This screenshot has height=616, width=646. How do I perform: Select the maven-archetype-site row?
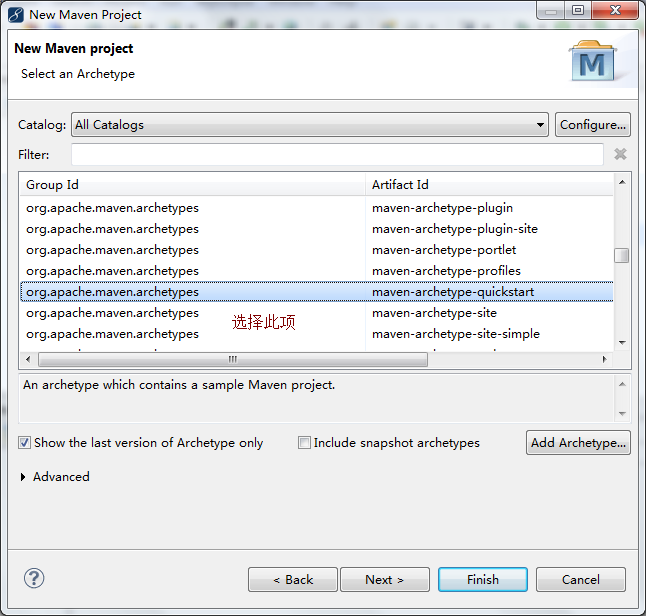coord(317,313)
